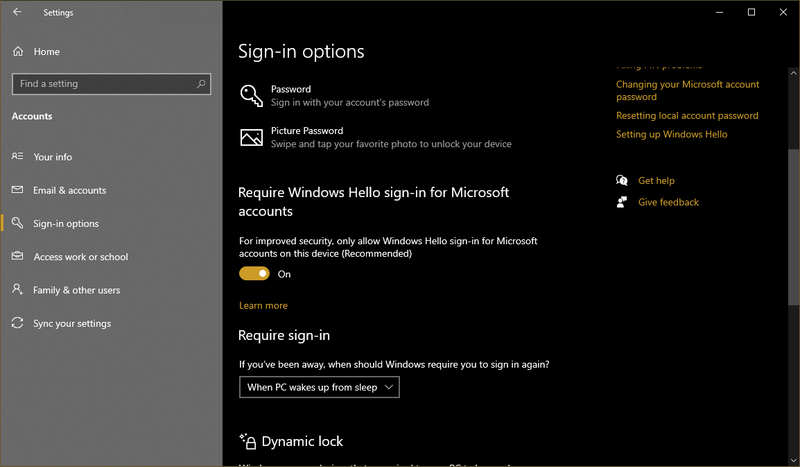Click the Give feedback person icon
800x467 pixels.
click(621, 202)
